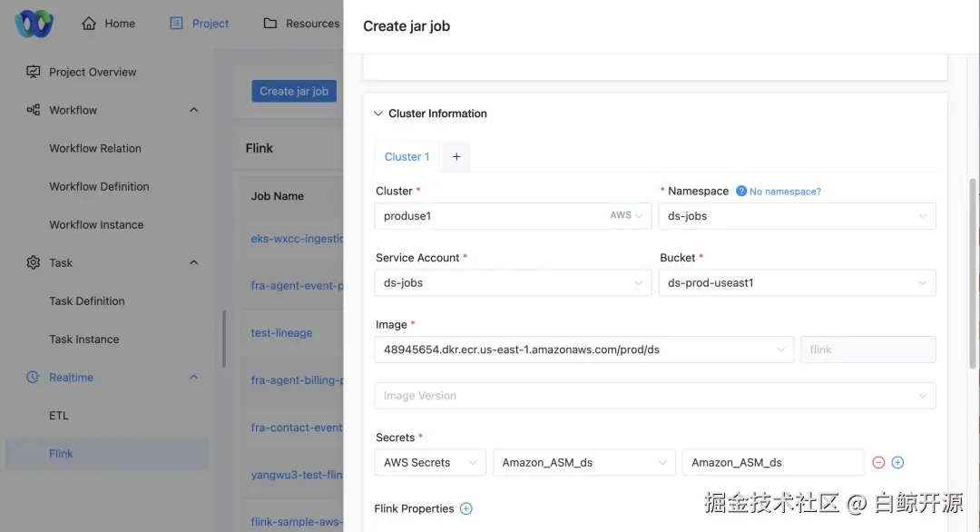Open the yangwu3-test-flink job link
The width and height of the screenshot is (980, 532).
point(297,475)
